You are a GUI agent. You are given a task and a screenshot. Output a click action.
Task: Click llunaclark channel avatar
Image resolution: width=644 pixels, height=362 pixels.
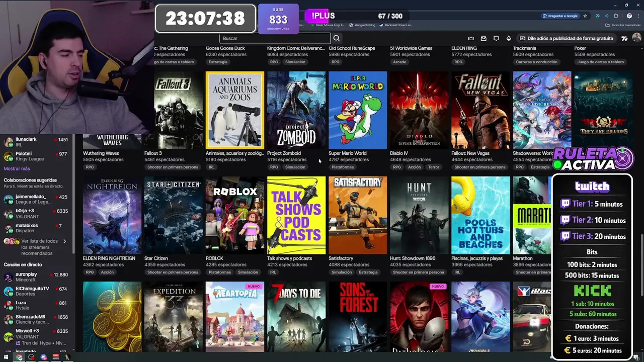pos(8,142)
